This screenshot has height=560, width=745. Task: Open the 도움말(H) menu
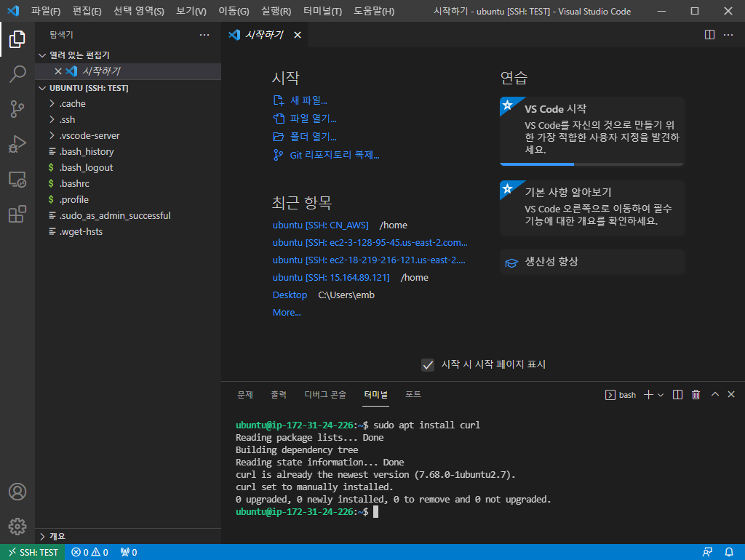[x=374, y=11]
